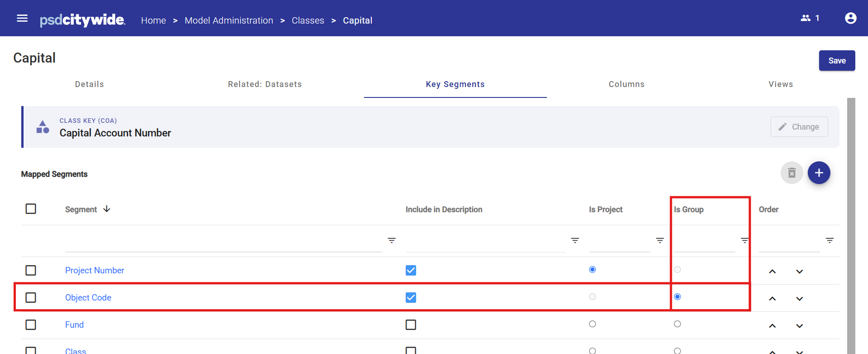Select Is Project radio for Object Code

[x=592, y=296]
